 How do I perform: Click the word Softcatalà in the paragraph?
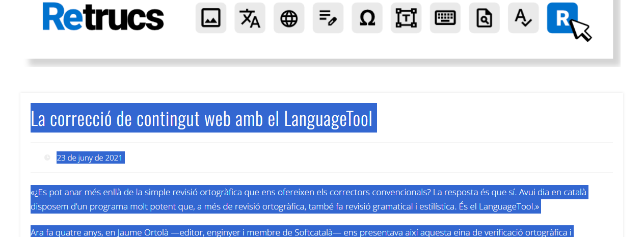[313, 232]
